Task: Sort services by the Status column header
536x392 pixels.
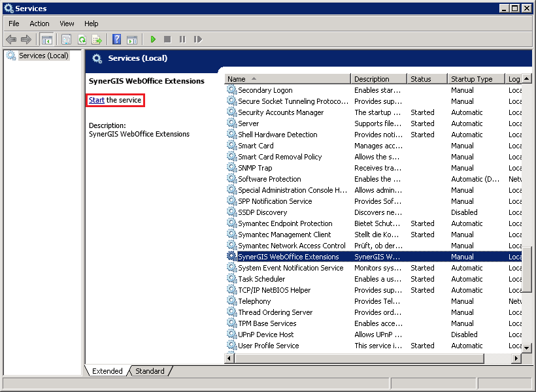Action: 425,78
